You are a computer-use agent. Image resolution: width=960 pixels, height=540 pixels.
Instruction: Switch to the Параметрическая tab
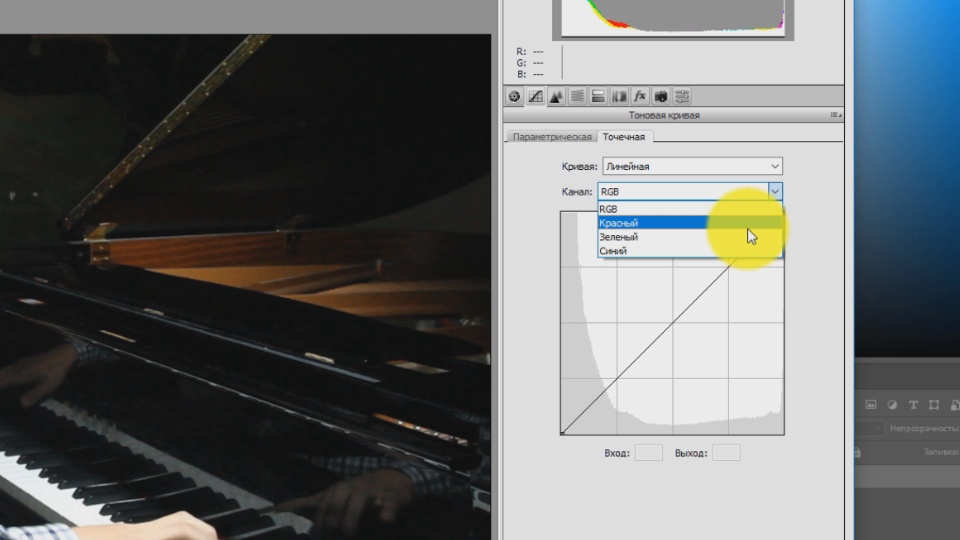[552, 137]
